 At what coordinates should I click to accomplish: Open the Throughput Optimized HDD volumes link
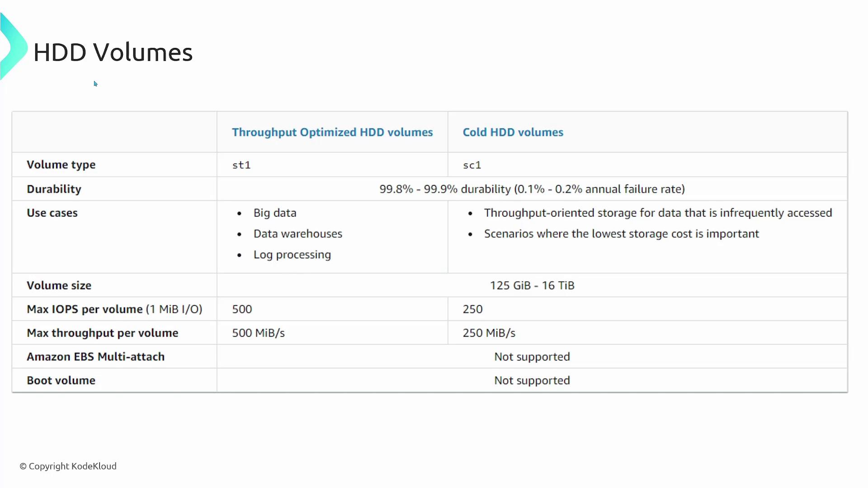tap(332, 132)
